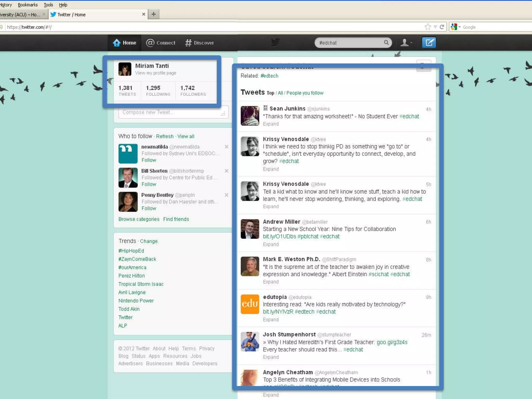The width and height of the screenshot is (532, 399).
Task: Dismiss Bill Shorten follow suggestion
Action: click(x=227, y=171)
